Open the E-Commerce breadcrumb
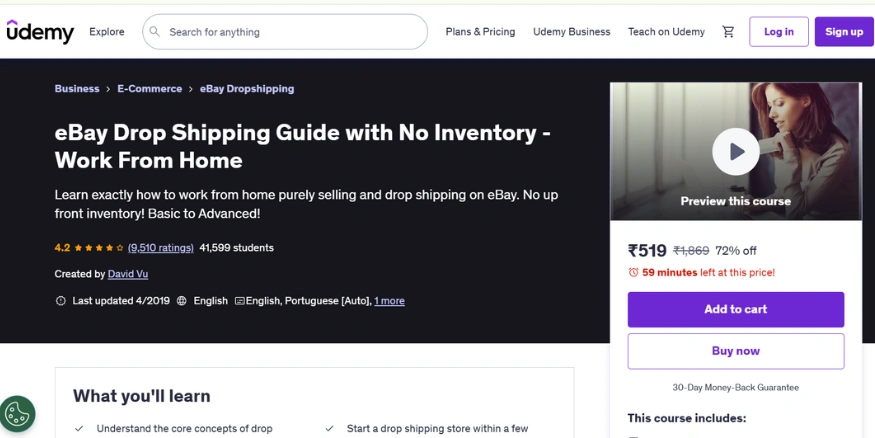This screenshot has width=875, height=438. 150,89
